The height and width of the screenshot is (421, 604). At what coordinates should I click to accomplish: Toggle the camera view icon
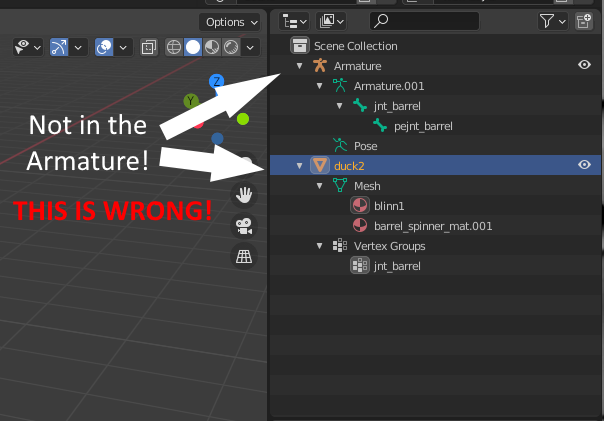pos(244,226)
